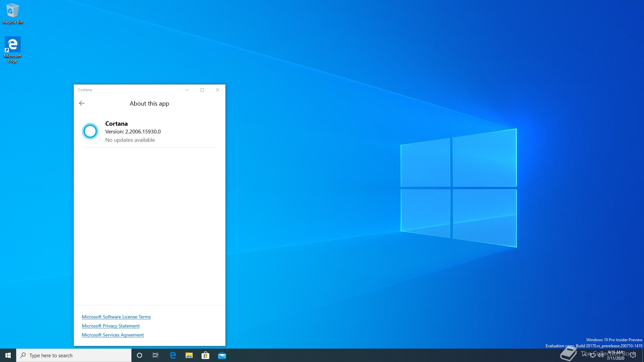Open the network status tray icon
Viewport: 644px width, 362px height.
click(x=593, y=355)
